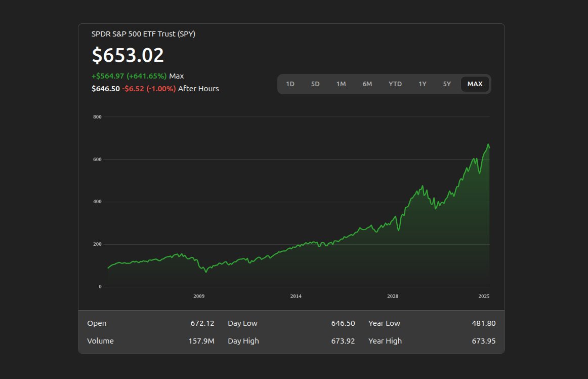588x379 pixels.
Task: Click the 400 y-axis label
Action: click(x=97, y=202)
